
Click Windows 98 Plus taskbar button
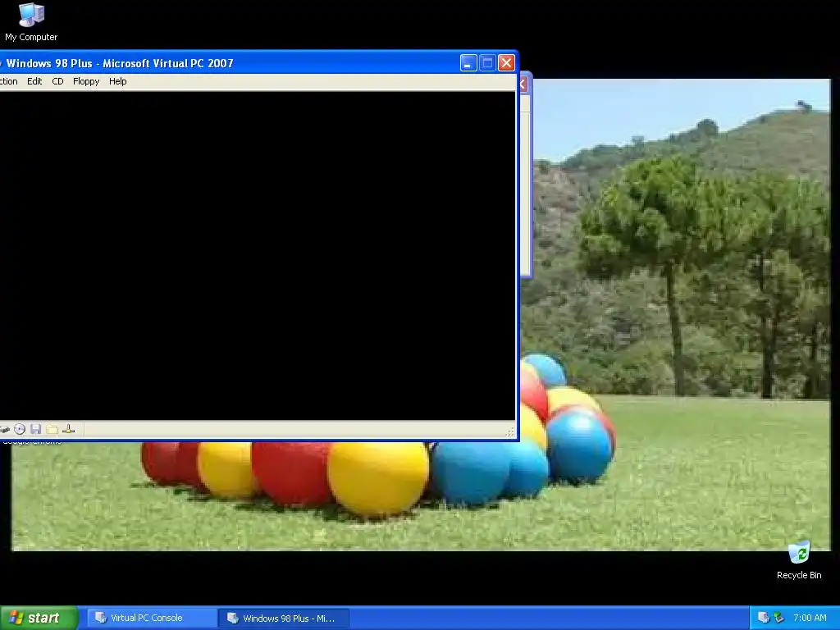point(284,619)
